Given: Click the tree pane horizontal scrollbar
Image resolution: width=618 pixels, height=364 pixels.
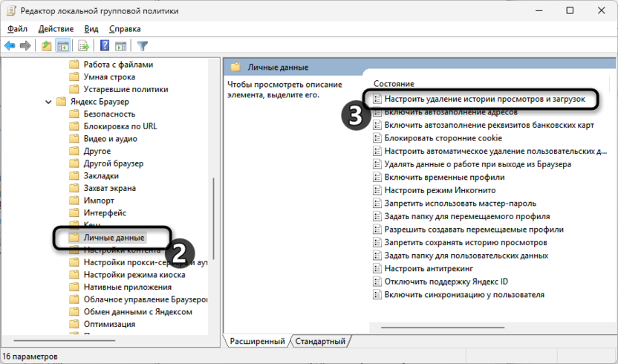Looking at the screenshot, I should (x=65, y=340).
